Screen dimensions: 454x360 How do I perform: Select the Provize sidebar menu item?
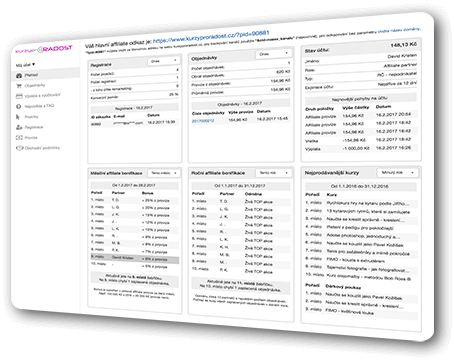[31, 138]
